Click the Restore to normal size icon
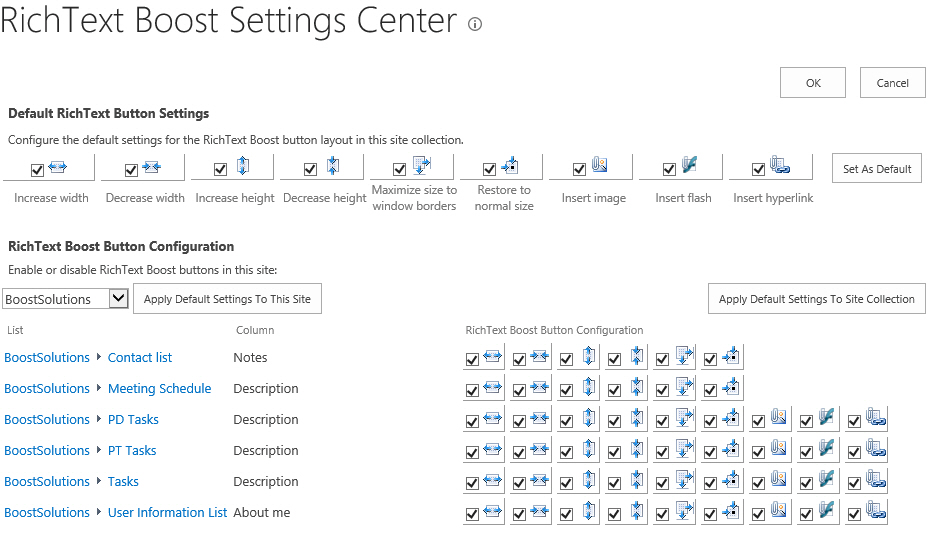The height and width of the screenshot is (542, 932). click(x=510, y=167)
